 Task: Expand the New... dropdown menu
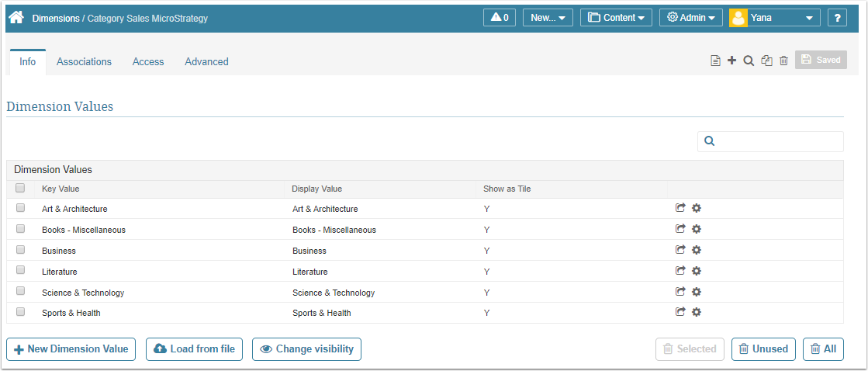tap(548, 17)
